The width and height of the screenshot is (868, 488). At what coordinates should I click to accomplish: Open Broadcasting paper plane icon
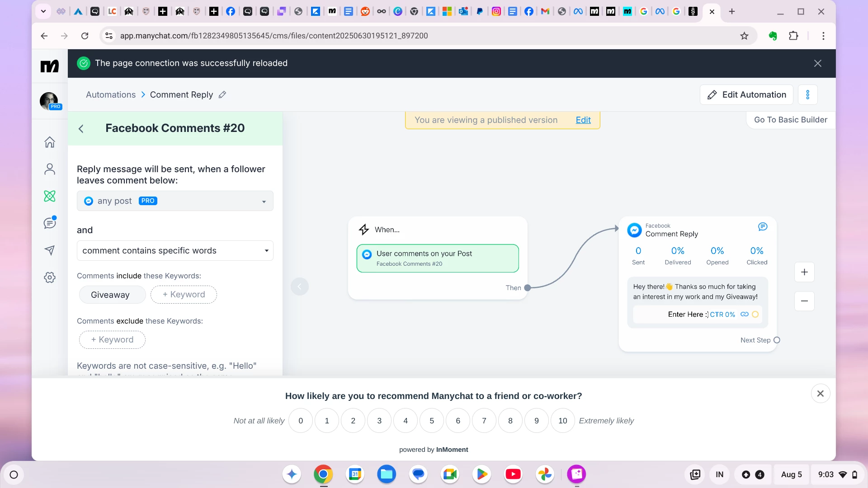pos(50,250)
